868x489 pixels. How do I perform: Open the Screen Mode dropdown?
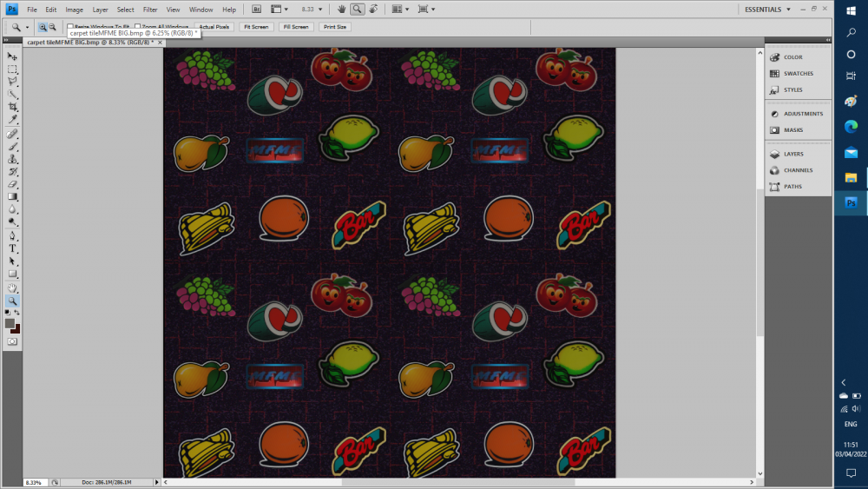click(426, 9)
